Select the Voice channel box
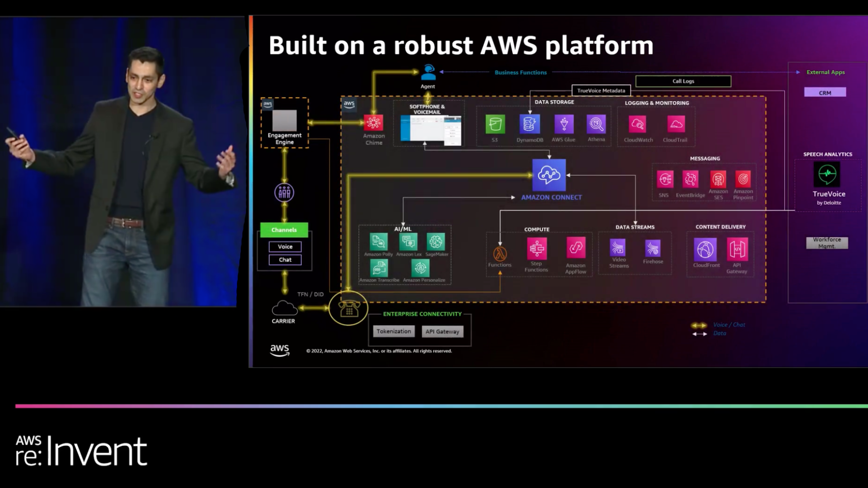This screenshot has width=868, height=488. (285, 247)
